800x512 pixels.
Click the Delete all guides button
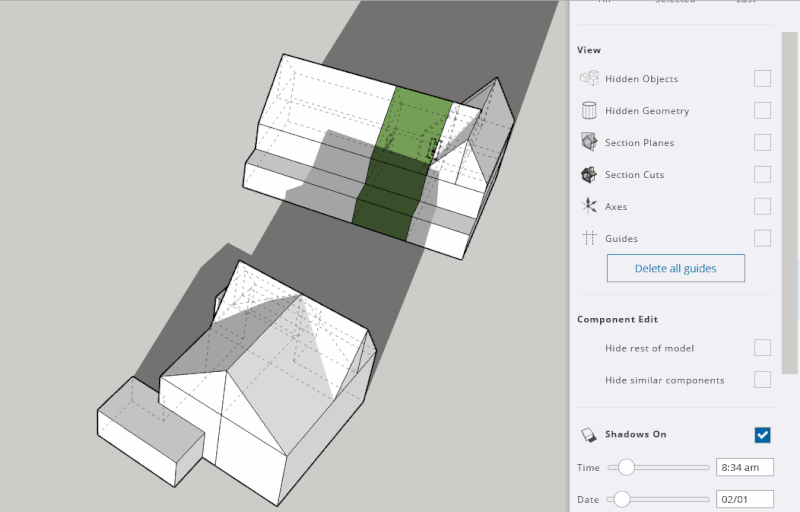pos(676,268)
